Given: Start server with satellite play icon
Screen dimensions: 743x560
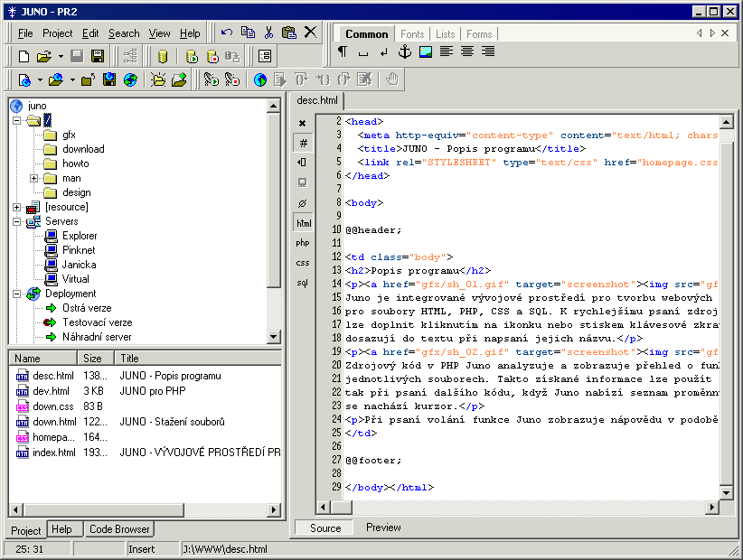Looking at the screenshot, I should tap(212, 79).
